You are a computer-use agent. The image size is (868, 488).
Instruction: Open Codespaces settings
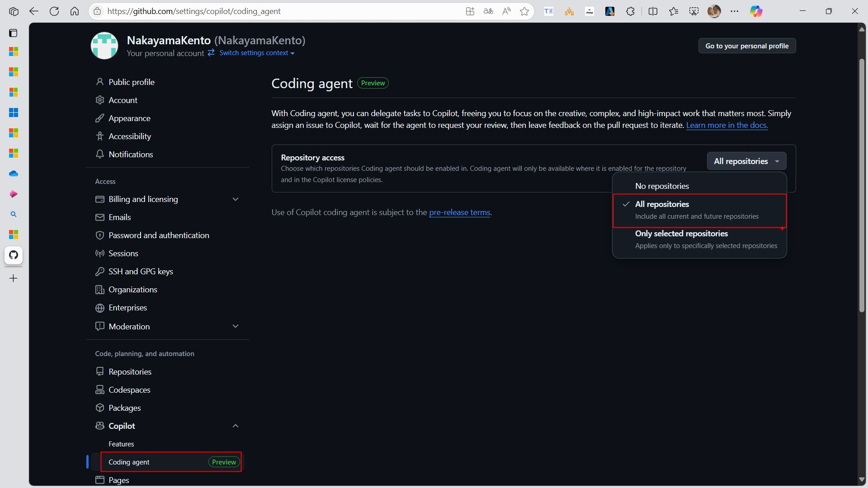[129, 389]
